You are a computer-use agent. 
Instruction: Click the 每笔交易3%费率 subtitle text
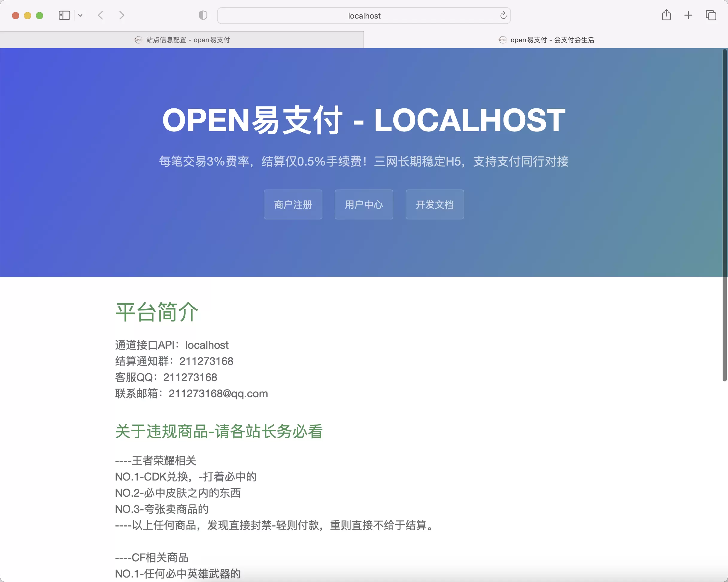pos(364,161)
